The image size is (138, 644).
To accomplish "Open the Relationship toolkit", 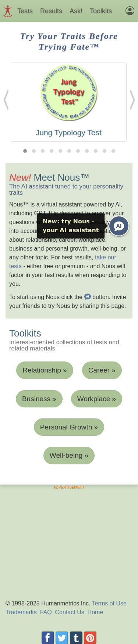I will click(45, 370).
